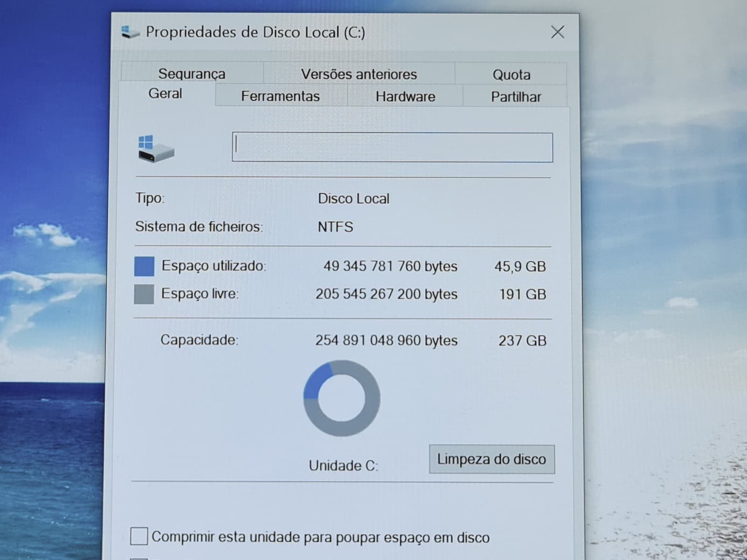Screen dimensions: 747x560
Task: Select the text "49 345 781 760 bytes"
Action: pyautogui.click(x=390, y=266)
